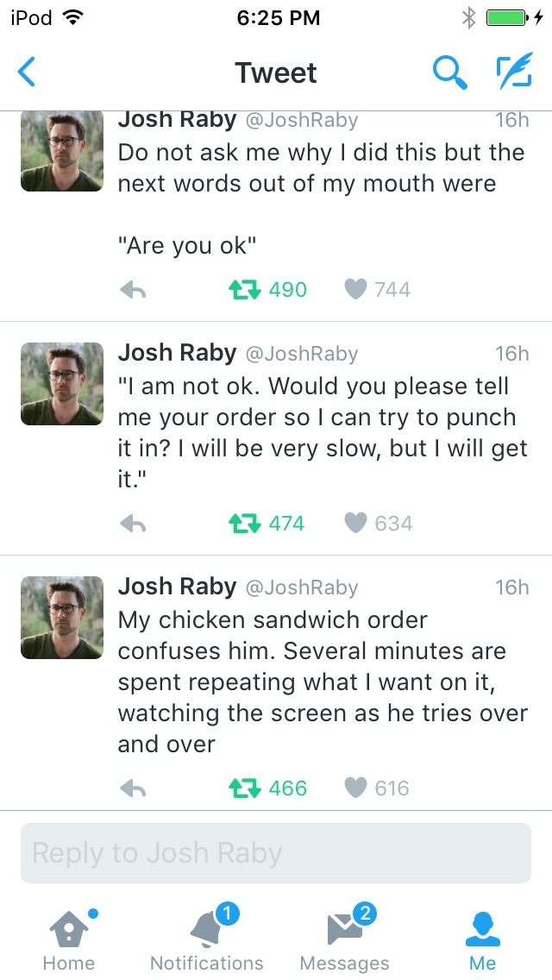
Task: Tap Josh Raby name on top tweet
Action: click(x=177, y=119)
